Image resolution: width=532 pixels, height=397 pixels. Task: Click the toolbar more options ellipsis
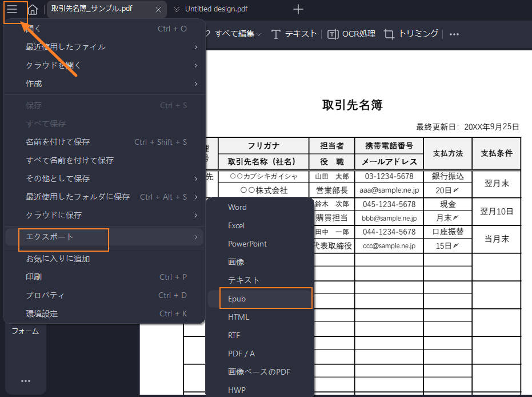[x=454, y=34]
